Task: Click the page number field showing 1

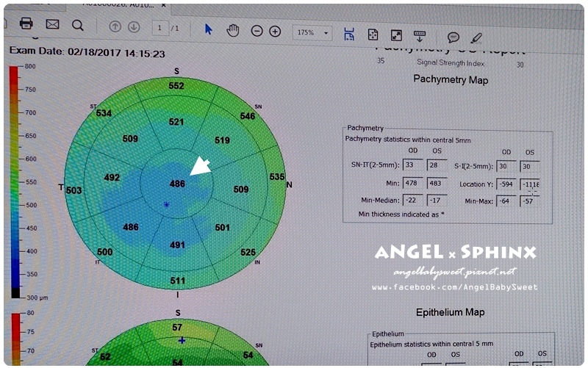Action: [160, 28]
